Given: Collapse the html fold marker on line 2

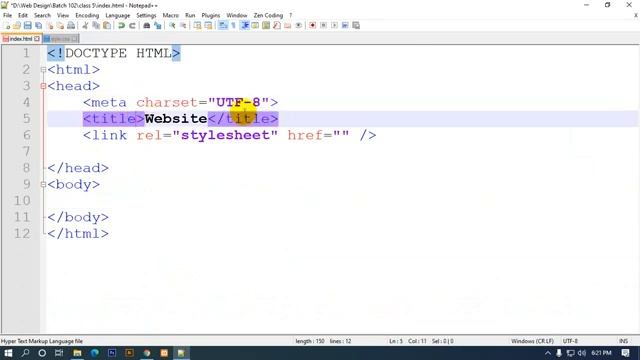Looking at the screenshot, I should pyautogui.click(x=43, y=70).
